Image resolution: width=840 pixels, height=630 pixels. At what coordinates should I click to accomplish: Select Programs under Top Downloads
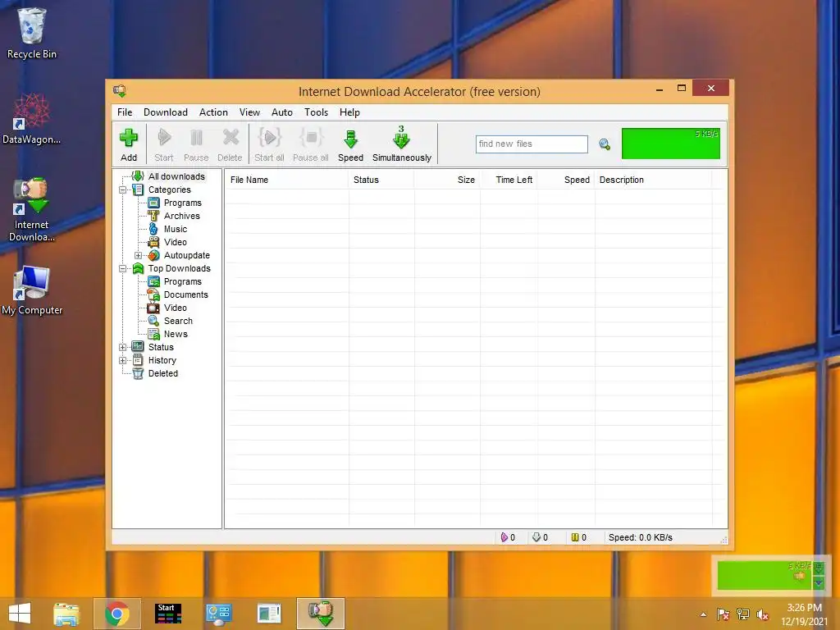coord(183,281)
